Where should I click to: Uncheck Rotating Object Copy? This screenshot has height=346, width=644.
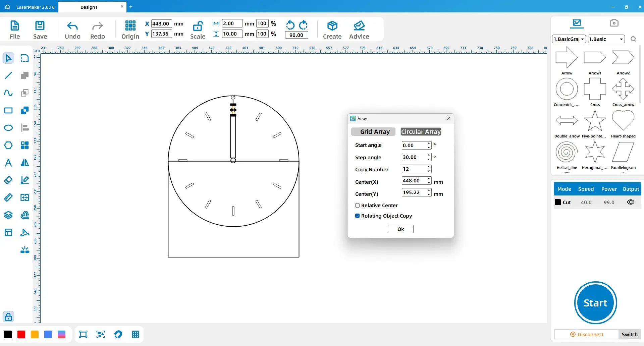(x=358, y=216)
